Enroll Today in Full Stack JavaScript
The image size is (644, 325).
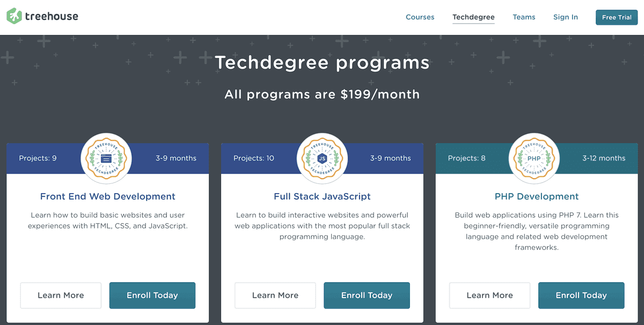click(x=367, y=295)
